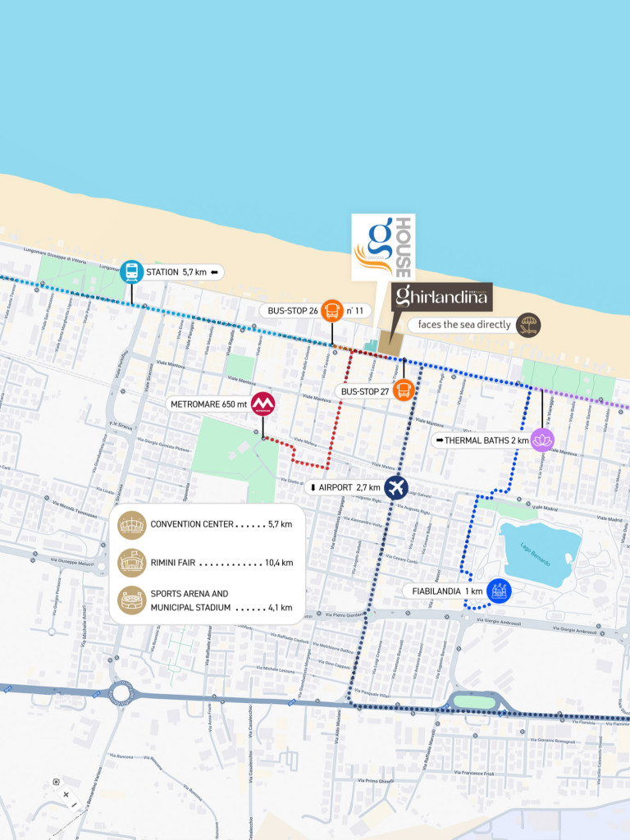Zoom in with the plus map control
This screenshot has width=630, height=840.
click(66, 794)
